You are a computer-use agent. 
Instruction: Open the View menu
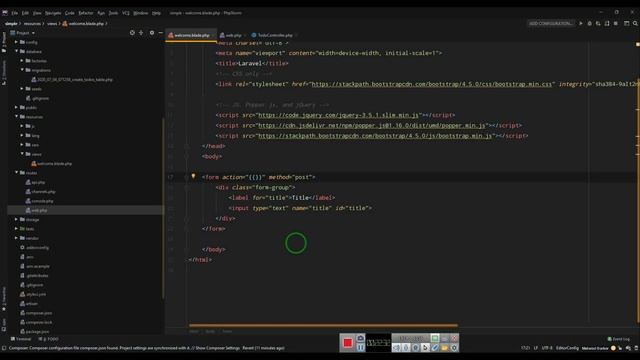[37, 13]
